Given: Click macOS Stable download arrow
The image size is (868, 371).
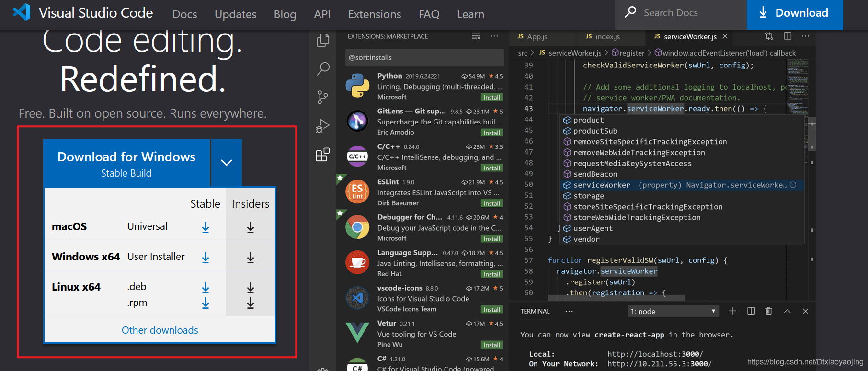Looking at the screenshot, I should [206, 227].
